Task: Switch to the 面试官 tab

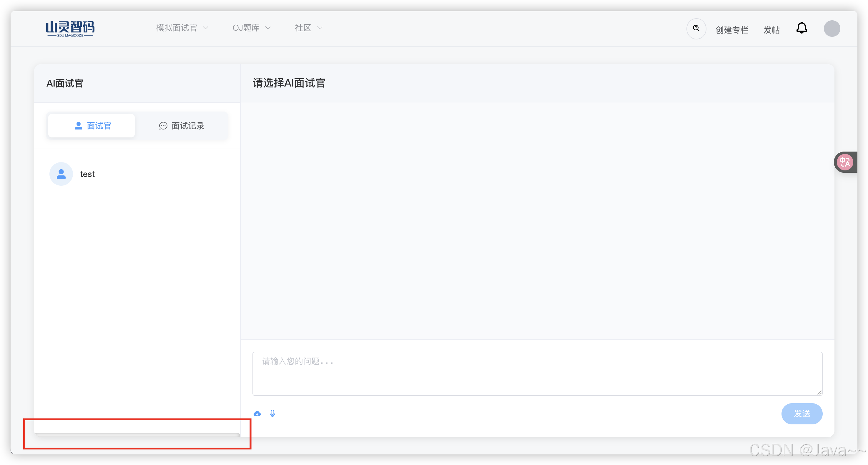Action: 92,126
